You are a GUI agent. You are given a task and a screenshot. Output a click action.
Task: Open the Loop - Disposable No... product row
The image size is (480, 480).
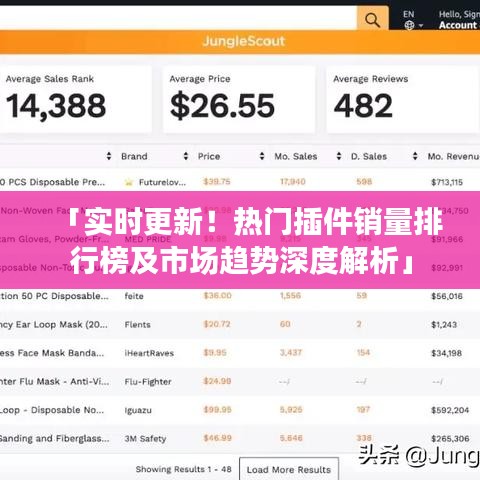pos(52,410)
